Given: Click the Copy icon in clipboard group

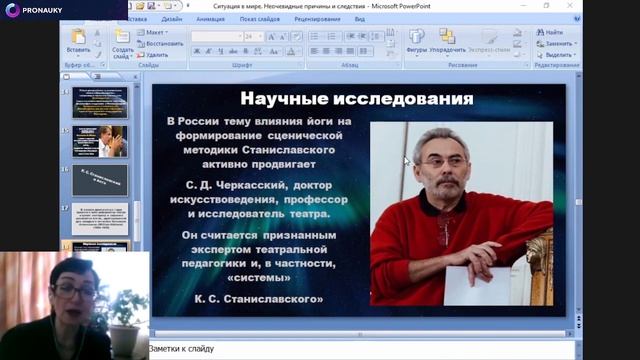Looking at the screenshot, I should click(98, 44).
